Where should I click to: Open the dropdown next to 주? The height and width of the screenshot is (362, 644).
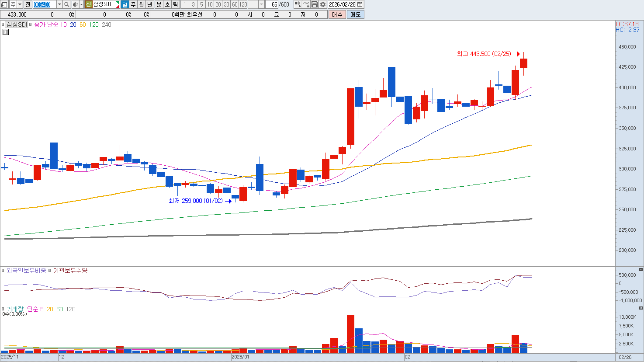[20, 4]
